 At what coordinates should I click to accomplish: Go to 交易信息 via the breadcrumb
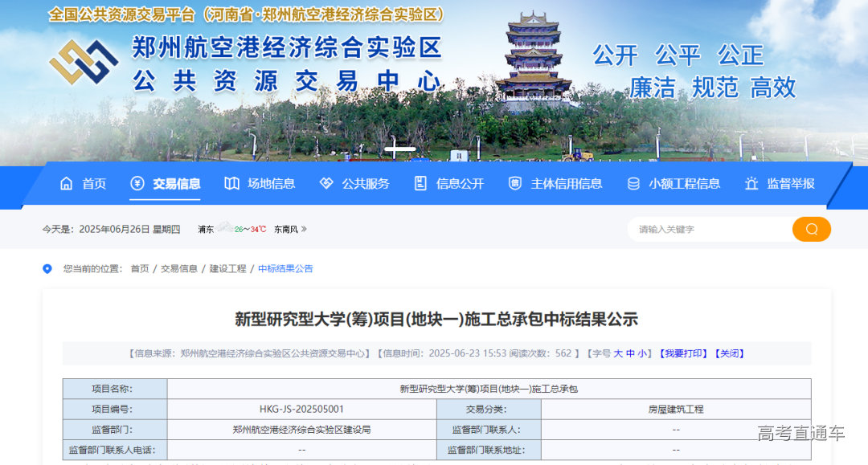point(179,268)
